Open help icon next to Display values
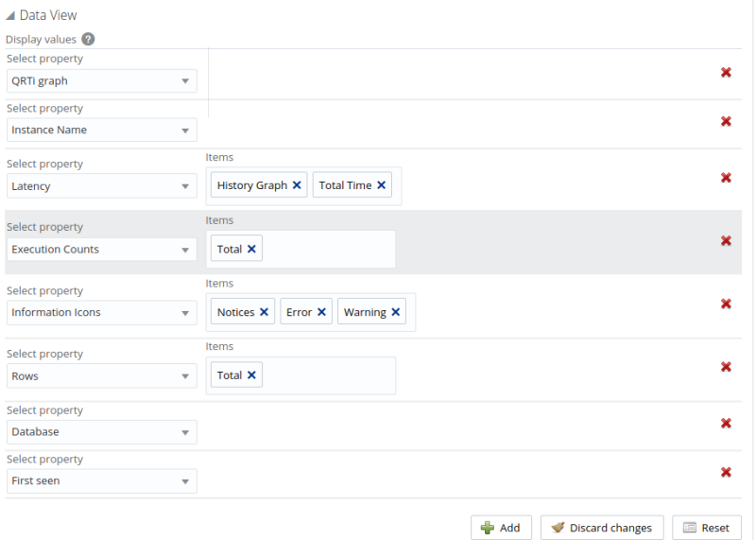This screenshot has width=756, height=540. tap(88, 39)
